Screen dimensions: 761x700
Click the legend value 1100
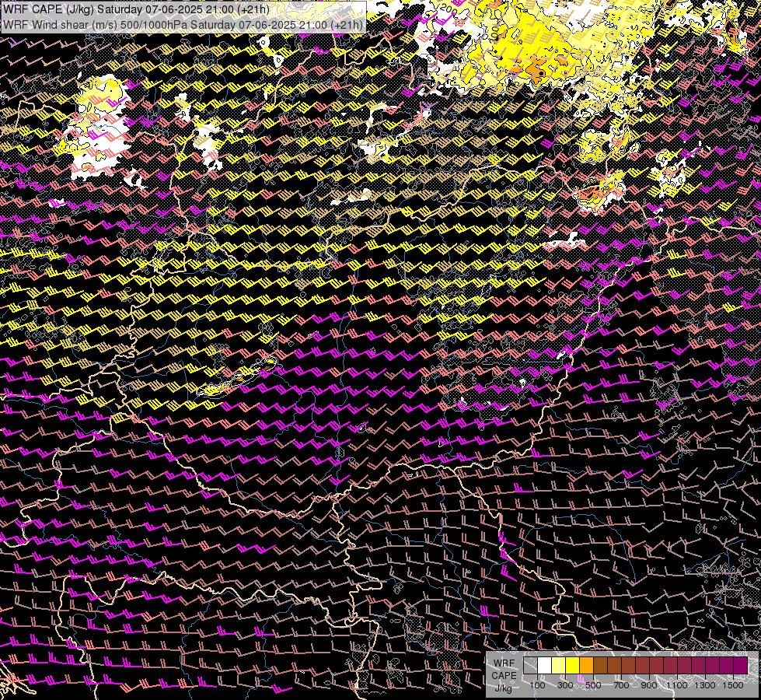[678, 685]
